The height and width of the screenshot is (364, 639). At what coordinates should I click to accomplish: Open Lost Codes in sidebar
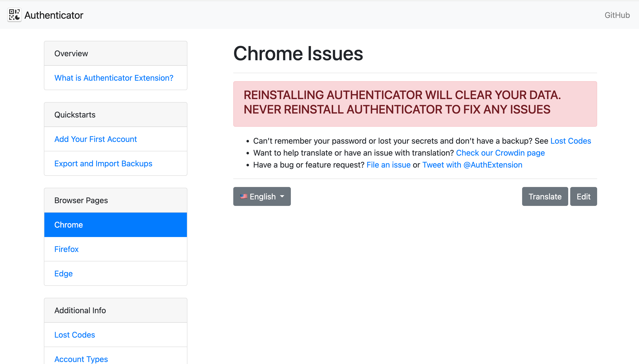pos(75,335)
